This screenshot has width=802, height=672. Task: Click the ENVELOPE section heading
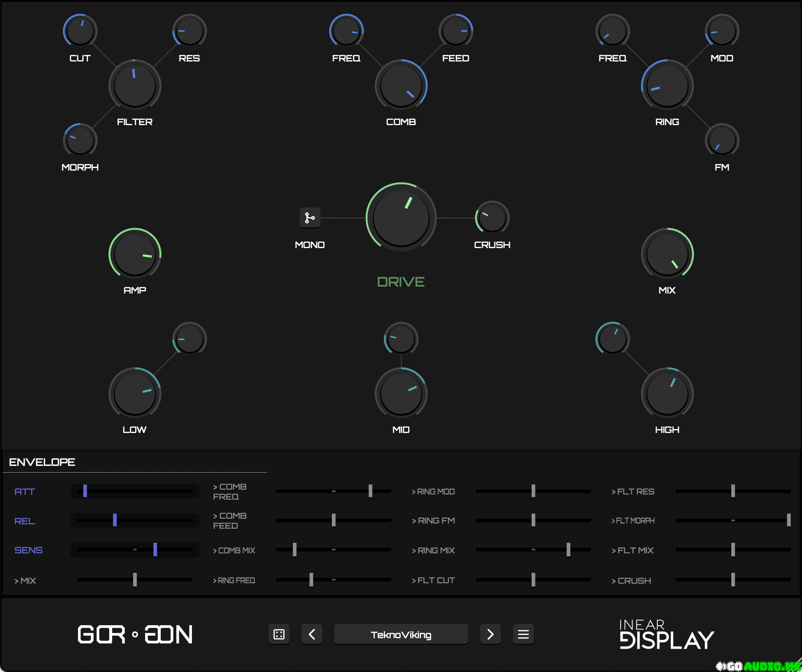[x=42, y=462]
